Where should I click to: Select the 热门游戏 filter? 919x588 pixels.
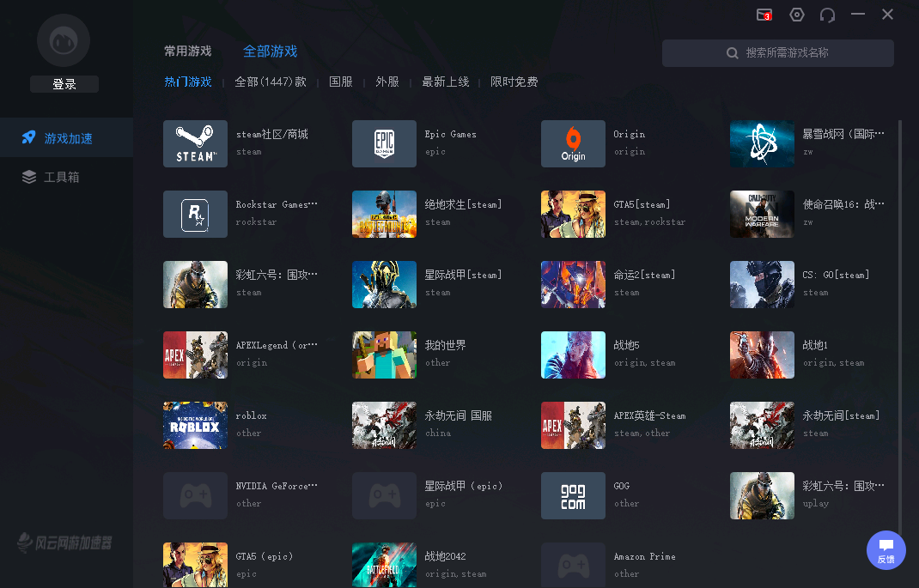pos(187,82)
